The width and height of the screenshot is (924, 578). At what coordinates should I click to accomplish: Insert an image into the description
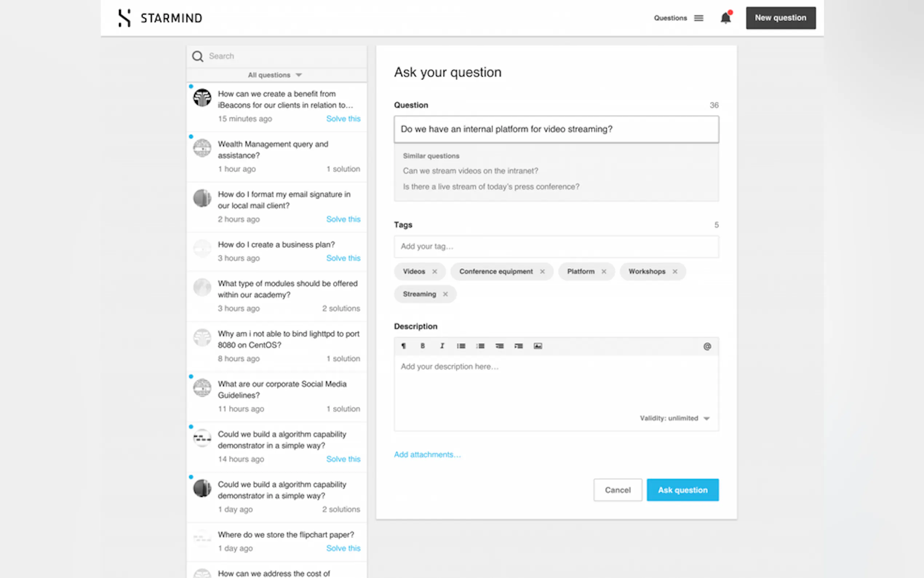click(538, 346)
